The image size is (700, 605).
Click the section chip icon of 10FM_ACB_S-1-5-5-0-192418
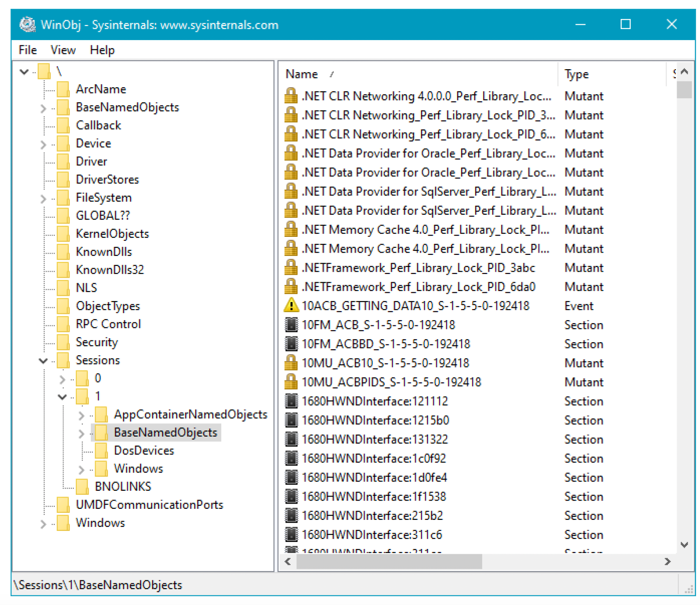coord(291,325)
